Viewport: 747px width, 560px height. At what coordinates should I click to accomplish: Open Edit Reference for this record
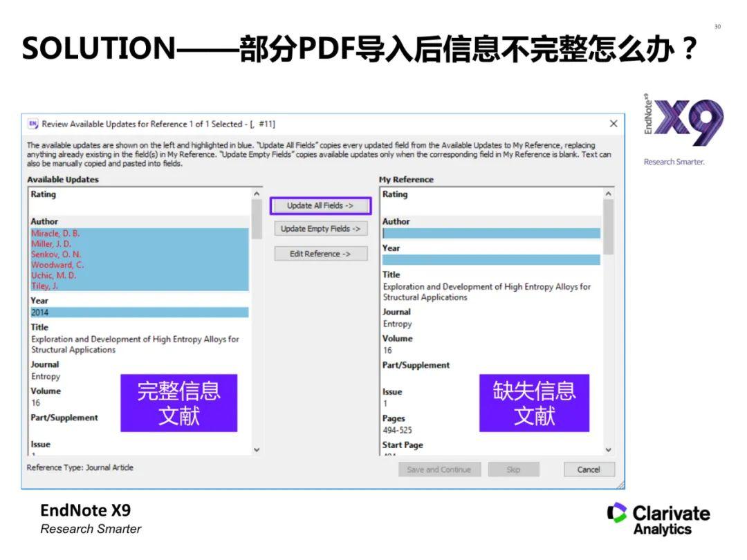[x=320, y=253]
